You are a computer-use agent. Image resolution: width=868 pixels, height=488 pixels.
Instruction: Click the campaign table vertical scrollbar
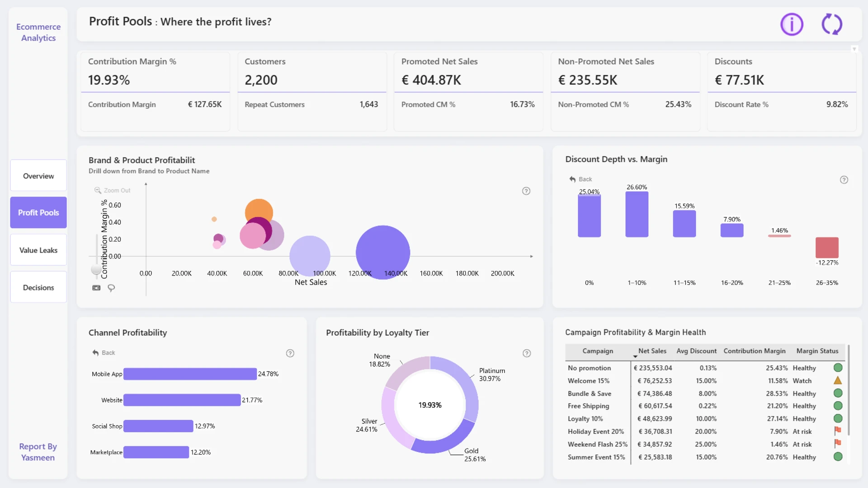(849, 390)
